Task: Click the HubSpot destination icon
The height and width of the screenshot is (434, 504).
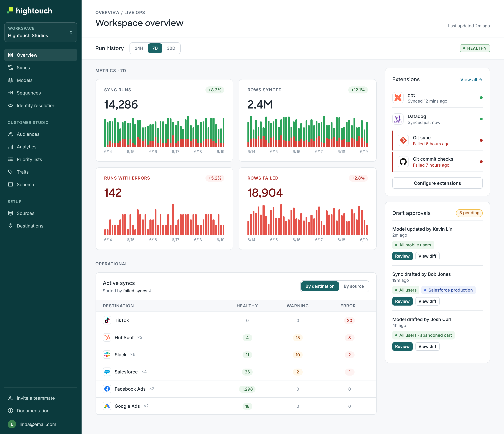Action: (107, 337)
